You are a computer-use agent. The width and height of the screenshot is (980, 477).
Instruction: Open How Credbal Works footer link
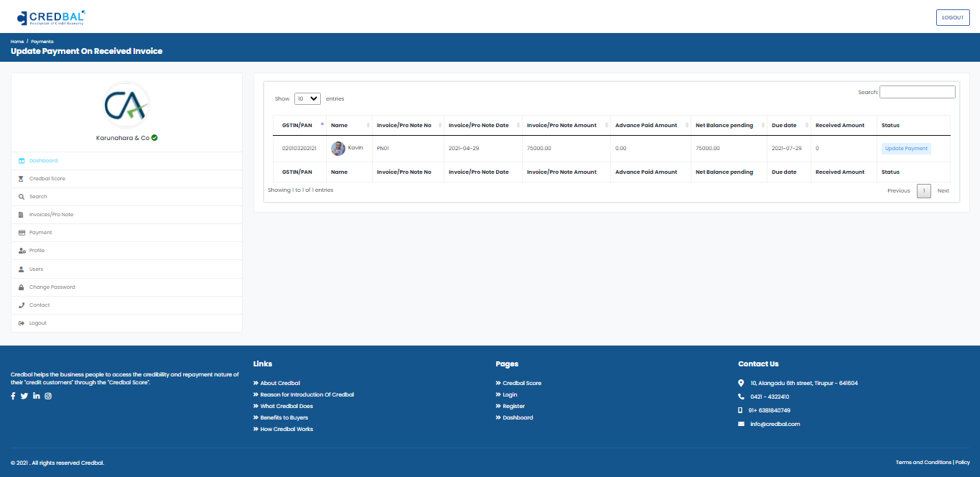click(286, 430)
